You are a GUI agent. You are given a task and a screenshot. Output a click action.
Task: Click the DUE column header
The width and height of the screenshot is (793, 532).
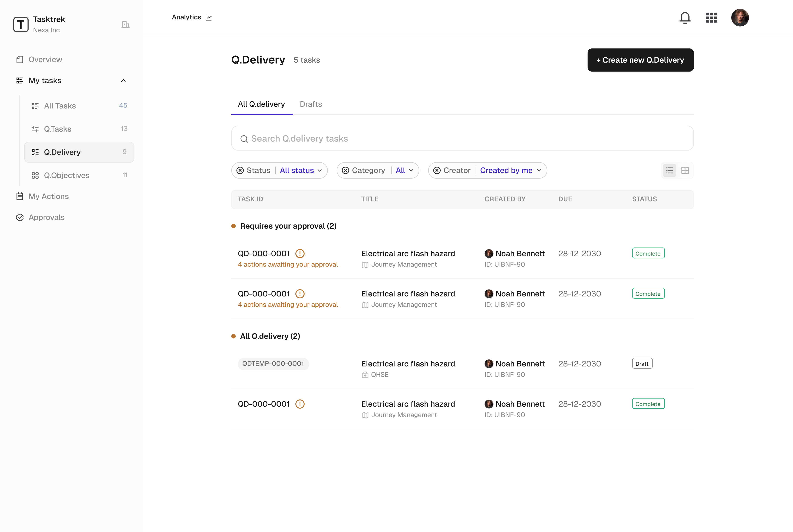565,199
